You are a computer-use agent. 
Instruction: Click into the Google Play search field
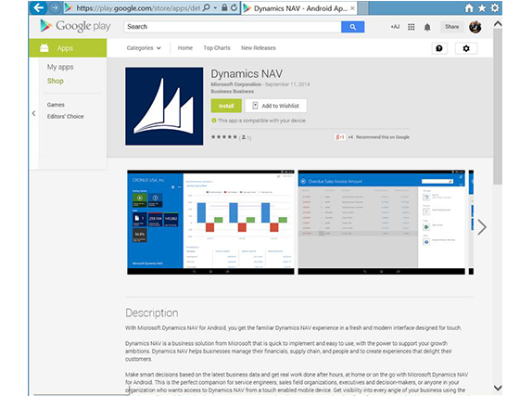[x=233, y=27]
